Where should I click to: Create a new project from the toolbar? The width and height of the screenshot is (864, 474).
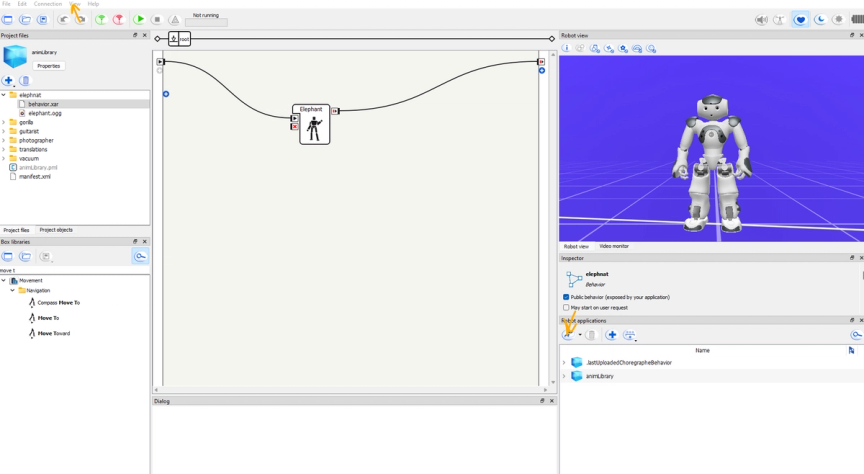click(7, 20)
